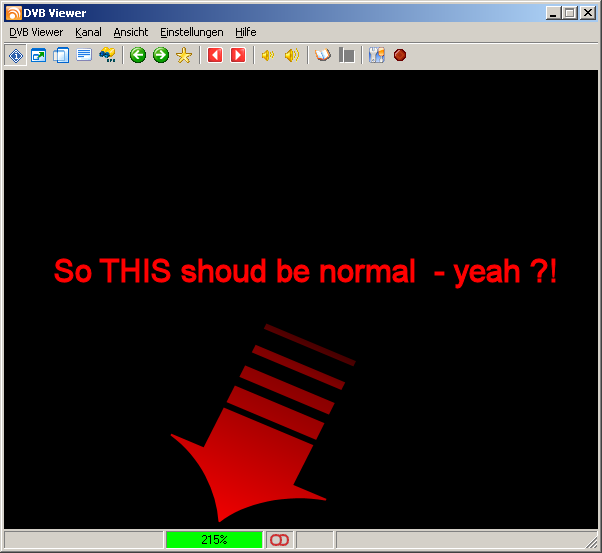Open the settings tools icon
Viewport: 602px width, 553px height.
[x=377, y=55]
